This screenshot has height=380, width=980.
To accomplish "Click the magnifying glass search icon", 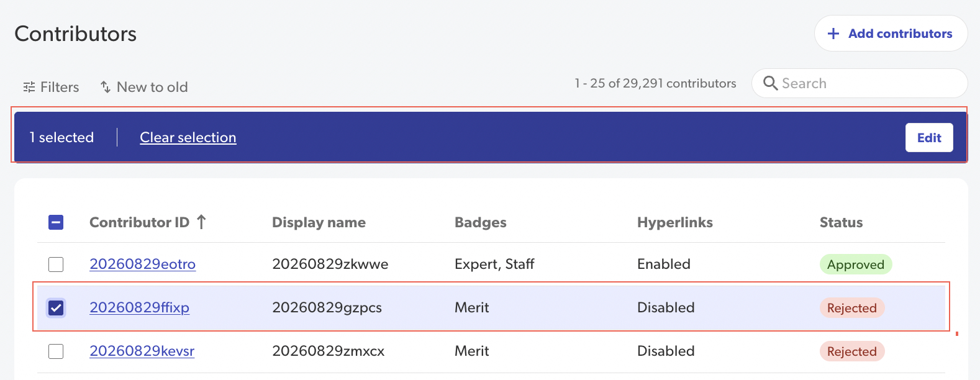I will pyautogui.click(x=770, y=83).
